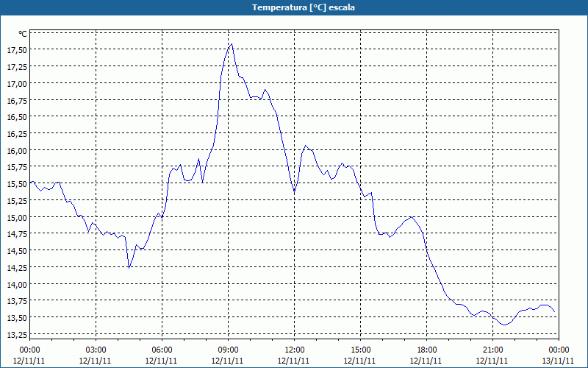The width and height of the screenshot is (588, 368).
Task: Click the 13,25 y-axis value
Action: (17, 335)
